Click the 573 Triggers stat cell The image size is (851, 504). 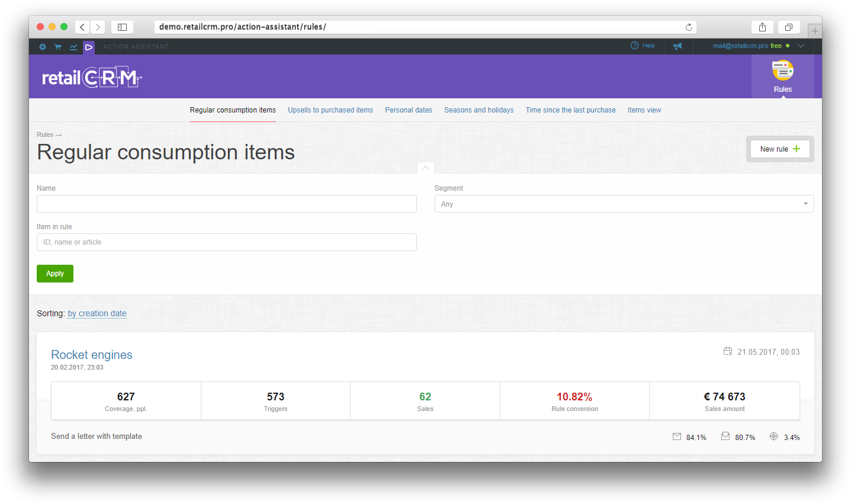(x=275, y=401)
